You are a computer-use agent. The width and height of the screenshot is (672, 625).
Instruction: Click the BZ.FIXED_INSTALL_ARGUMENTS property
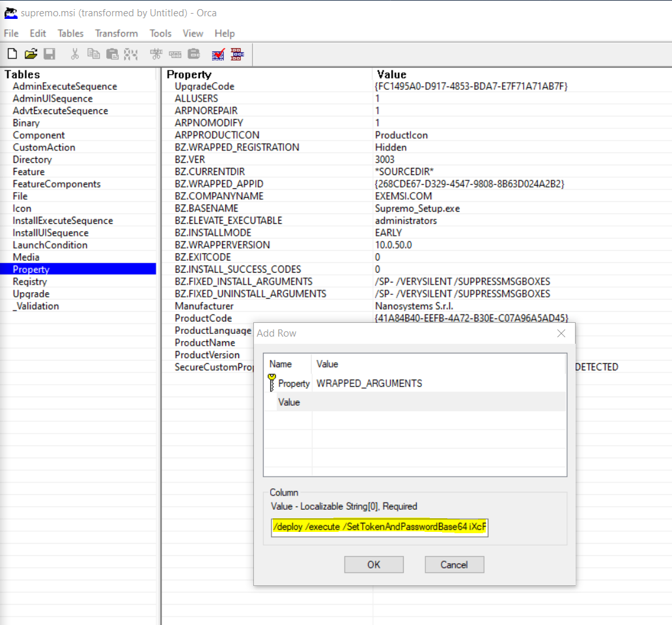point(244,281)
